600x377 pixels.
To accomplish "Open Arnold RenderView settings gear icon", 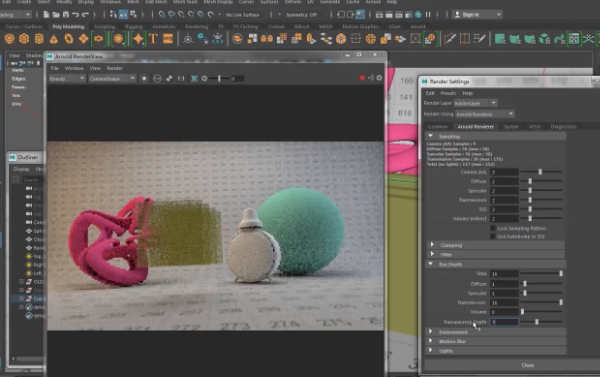I will point(379,78).
